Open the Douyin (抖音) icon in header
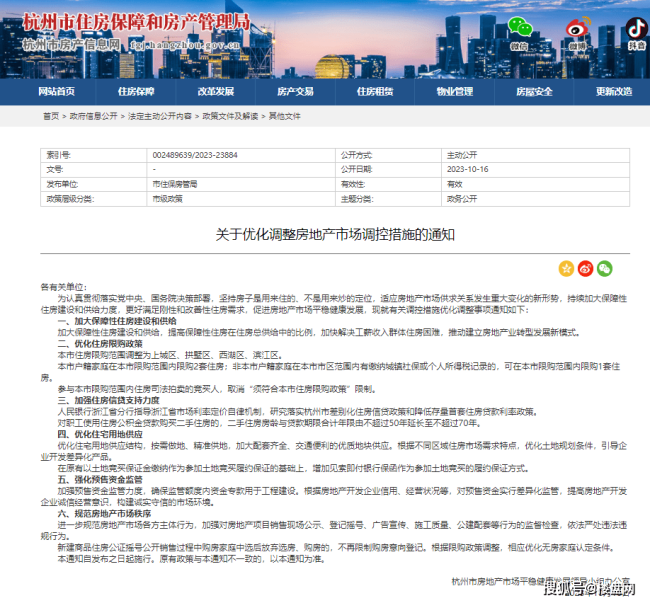 tap(636, 30)
